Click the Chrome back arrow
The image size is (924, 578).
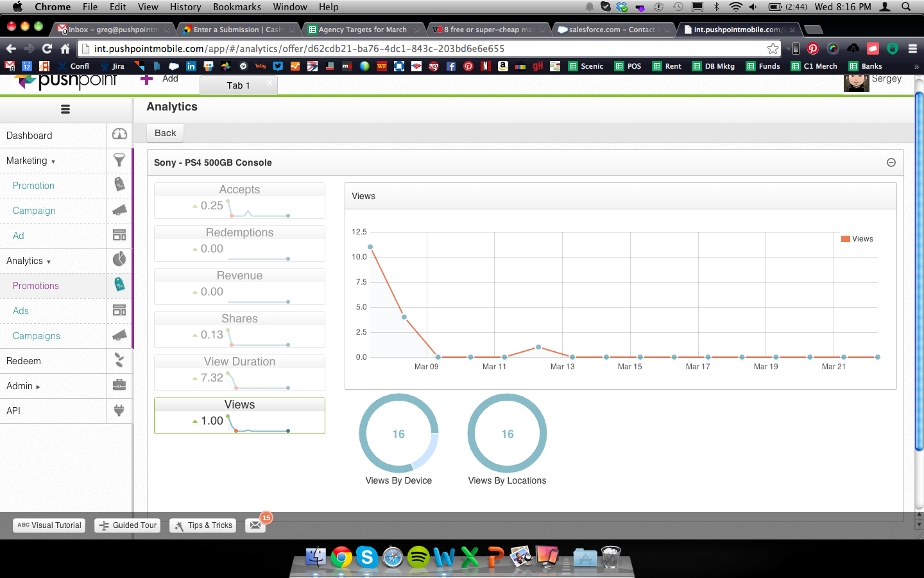coord(11,49)
